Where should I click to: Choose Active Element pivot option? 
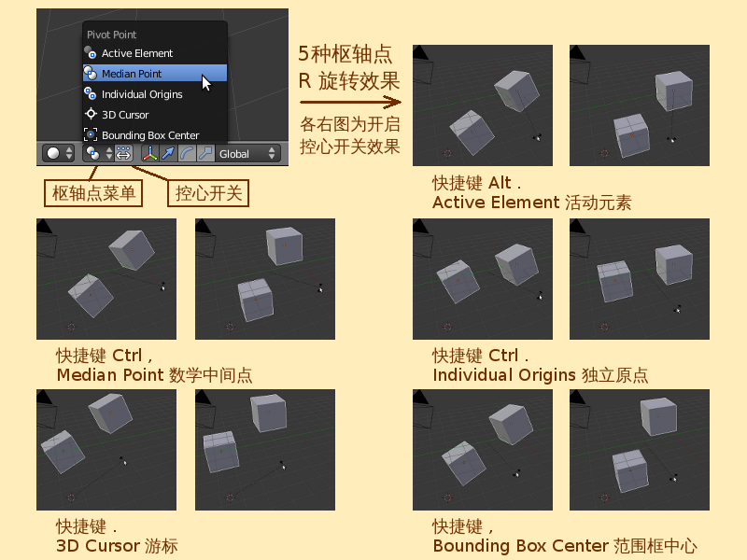pyautogui.click(x=155, y=53)
